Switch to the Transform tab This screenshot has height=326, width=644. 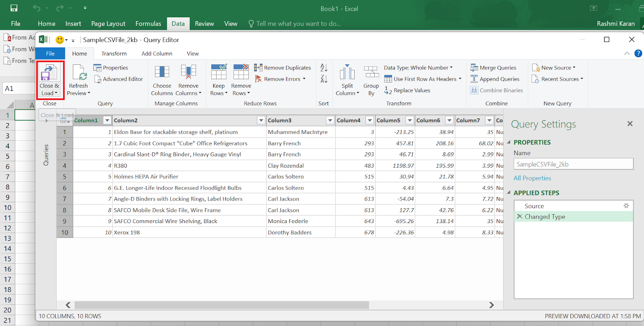pyautogui.click(x=114, y=53)
